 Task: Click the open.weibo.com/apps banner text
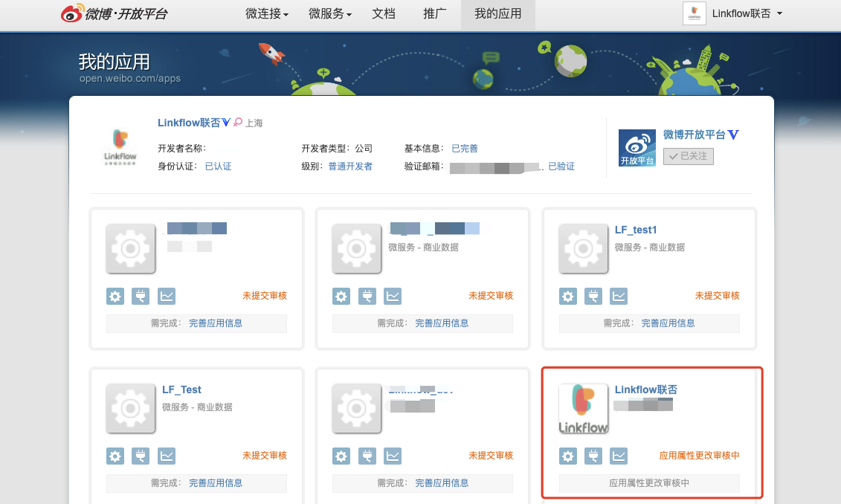(130, 78)
